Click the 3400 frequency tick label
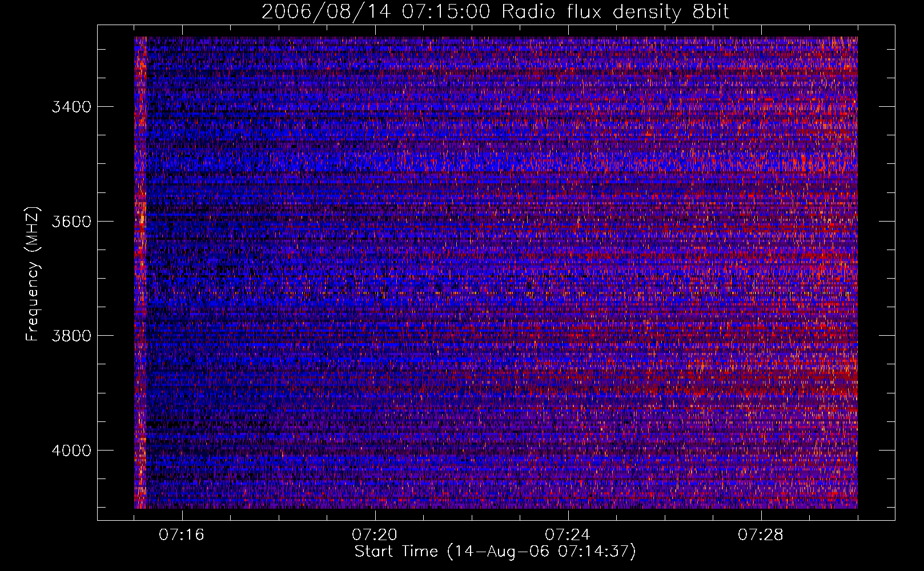The width and height of the screenshot is (924, 571). tap(71, 107)
